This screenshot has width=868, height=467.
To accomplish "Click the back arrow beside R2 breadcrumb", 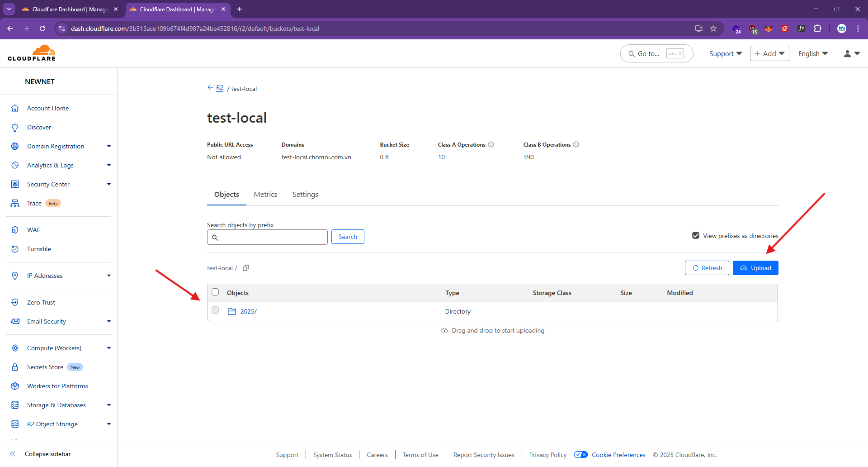I will click(210, 87).
